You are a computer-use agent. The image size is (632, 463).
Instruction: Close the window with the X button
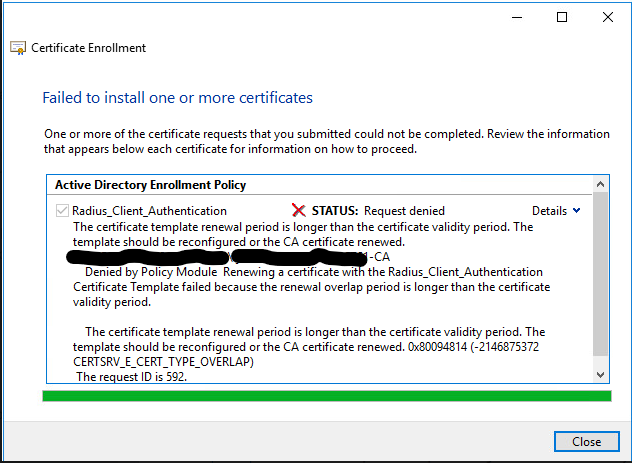(x=608, y=17)
